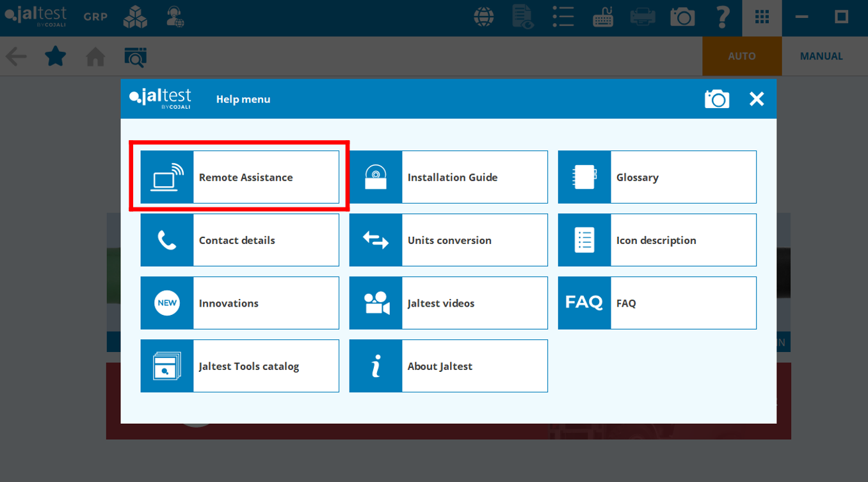Open Jaltest Tools catalog tile

click(239, 366)
